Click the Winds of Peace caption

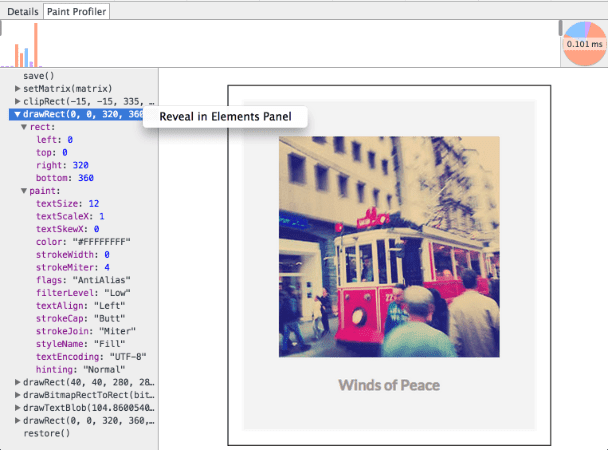pyautogui.click(x=388, y=385)
